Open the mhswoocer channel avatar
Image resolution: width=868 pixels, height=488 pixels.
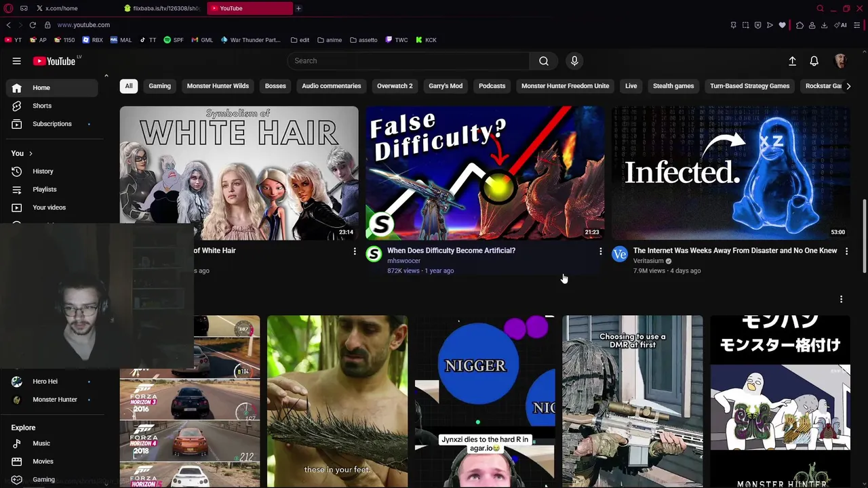374,254
